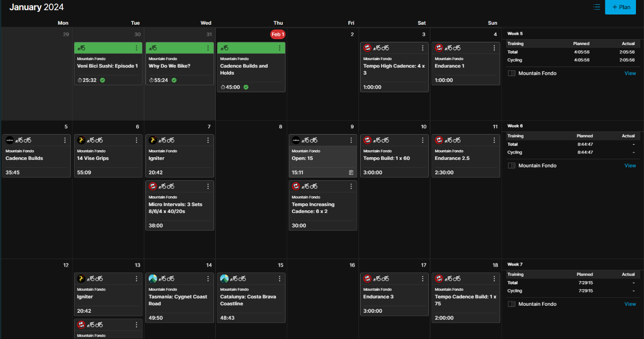The height and width of the screenshot is (339, 644).
Task: Open three-dot menu on Veni Bici Sushi workout
Action: click(x=136, y=48)
